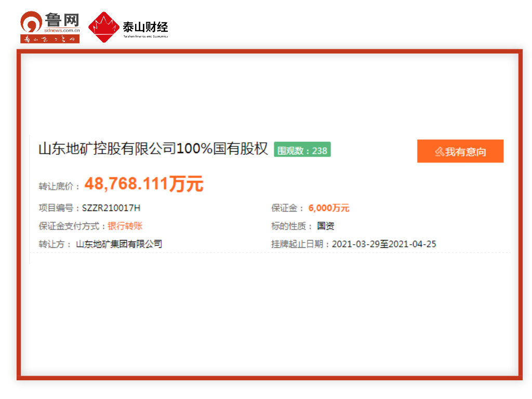Click the 转让底价 label
This screenshot has height=399, width=532.
tap(60, 186)
